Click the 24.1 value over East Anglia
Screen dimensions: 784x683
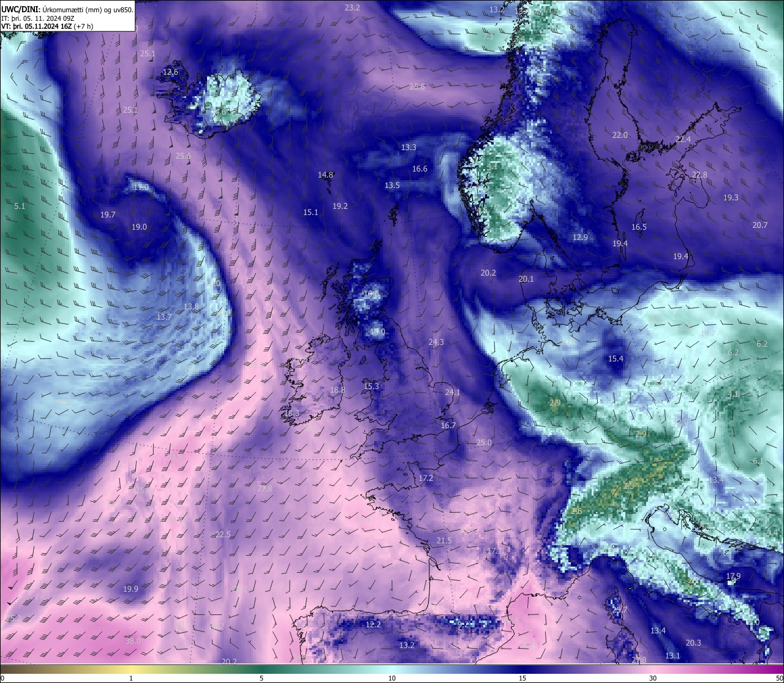[x=452, y=392]
